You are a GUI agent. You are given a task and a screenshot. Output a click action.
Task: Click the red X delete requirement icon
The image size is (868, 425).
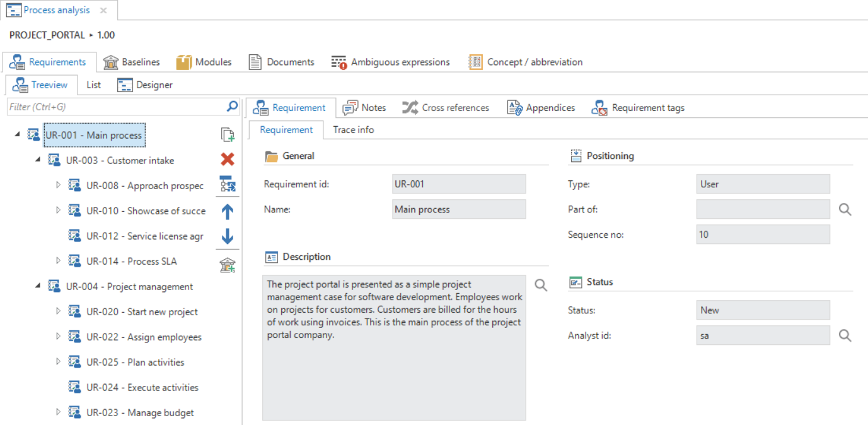click(228, 160)
